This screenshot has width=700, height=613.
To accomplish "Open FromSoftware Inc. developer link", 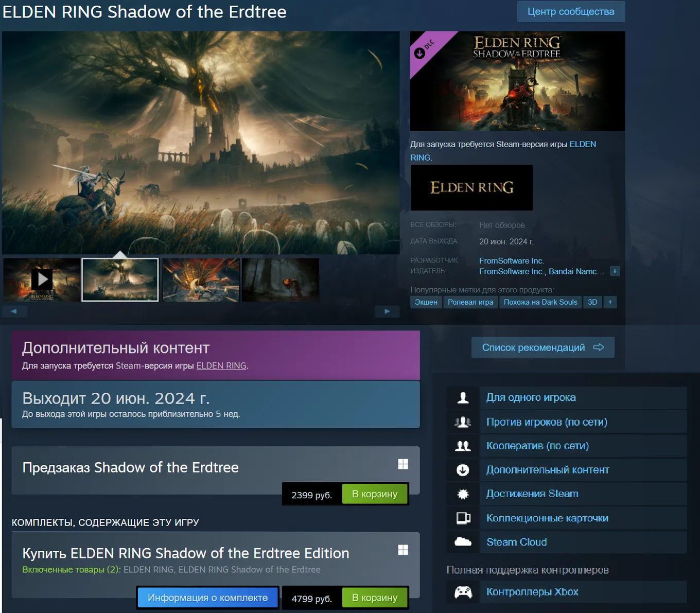I will click(511, 261).
